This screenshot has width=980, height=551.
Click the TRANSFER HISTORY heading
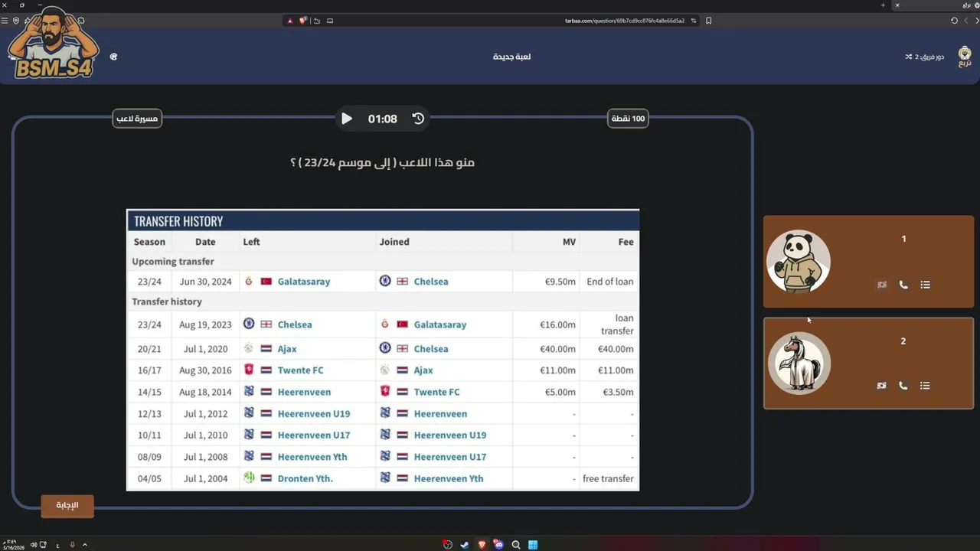click(x=178, y=221)
